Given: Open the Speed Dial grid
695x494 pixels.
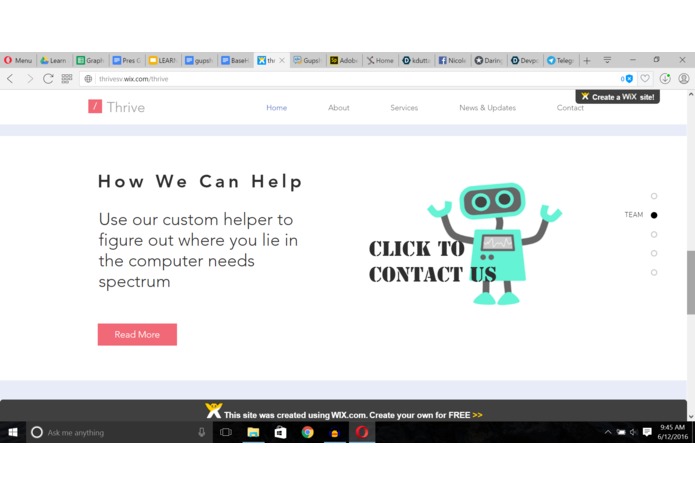Looking at the screenshot, I should pyautogui.click(x=67, y=79).
